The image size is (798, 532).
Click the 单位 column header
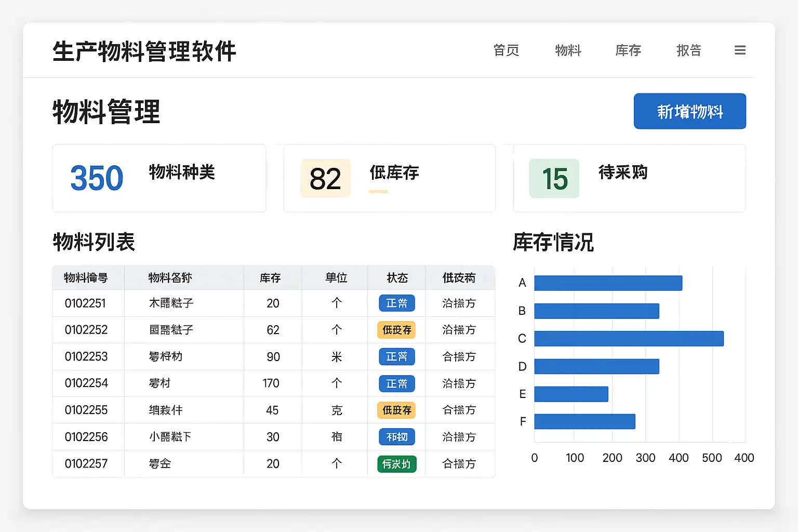tap(336, 278)
